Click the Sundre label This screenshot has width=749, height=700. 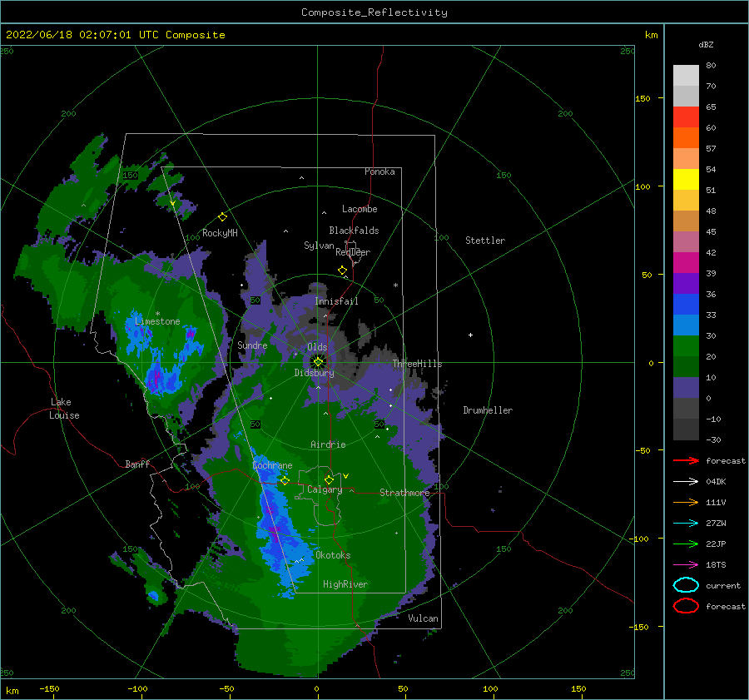pos(252,345)
